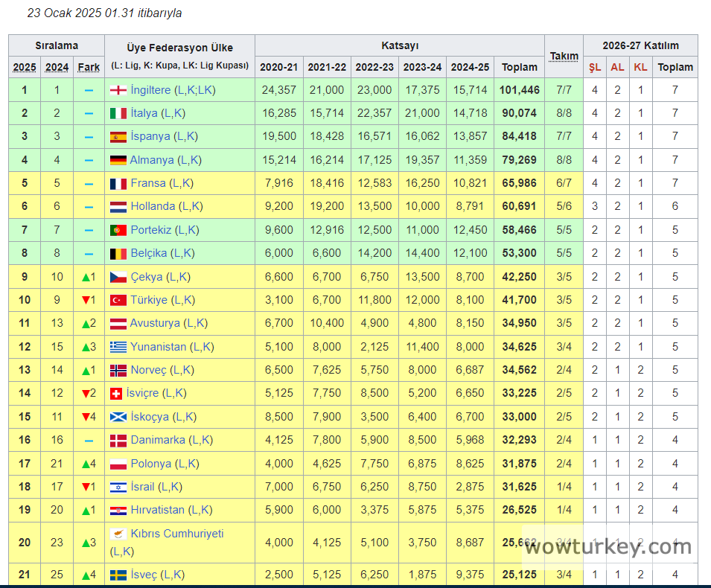The width and height of the screenshot is (711, 588).
Task: Click the 2024-25 season column header
Action: pos(470,67)
